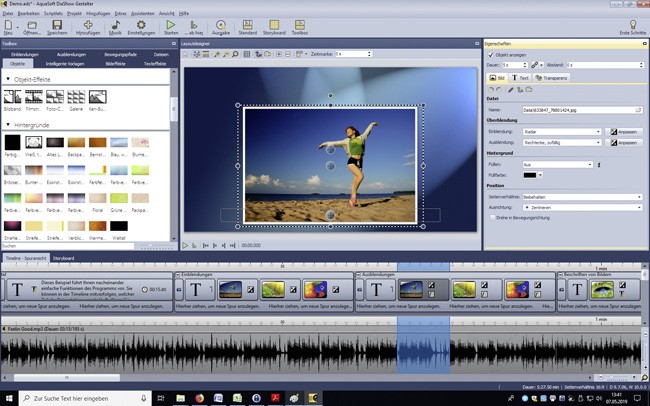
Task: Start the slideshow with Starten
Action: coord(171,26)
